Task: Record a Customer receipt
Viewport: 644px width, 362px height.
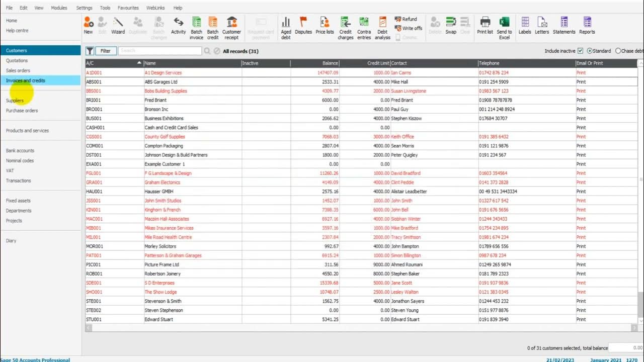Action: click(231, 28)
